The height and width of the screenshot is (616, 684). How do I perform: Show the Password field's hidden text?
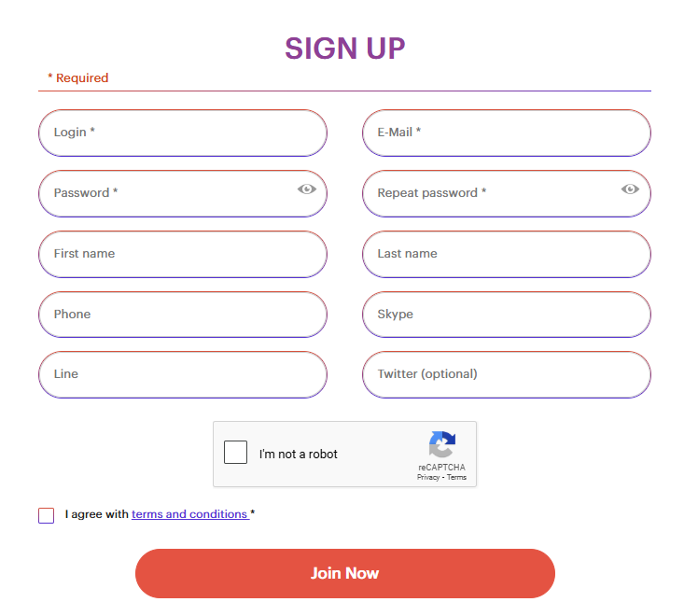coord(307,189)
